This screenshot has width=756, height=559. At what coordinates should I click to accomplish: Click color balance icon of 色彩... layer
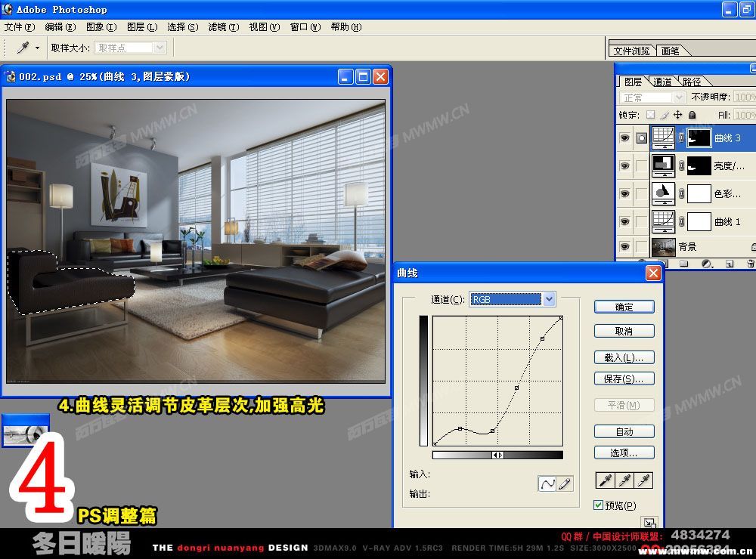[663, 193]
